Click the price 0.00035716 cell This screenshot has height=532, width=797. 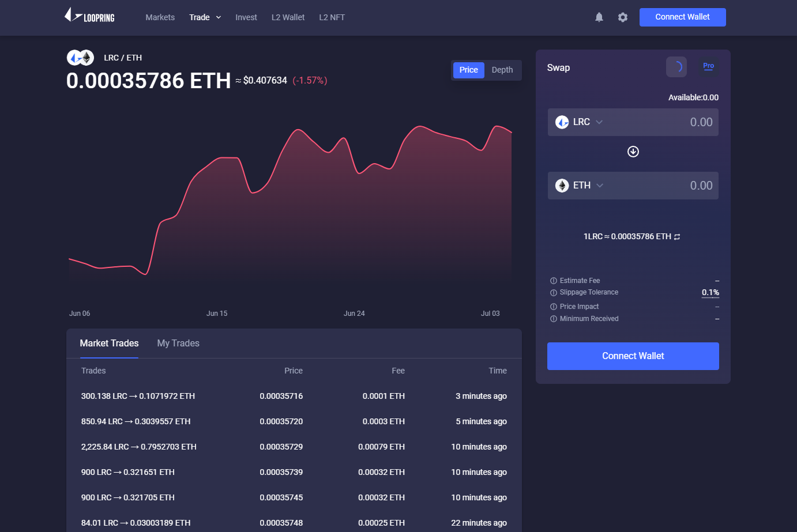281,396
